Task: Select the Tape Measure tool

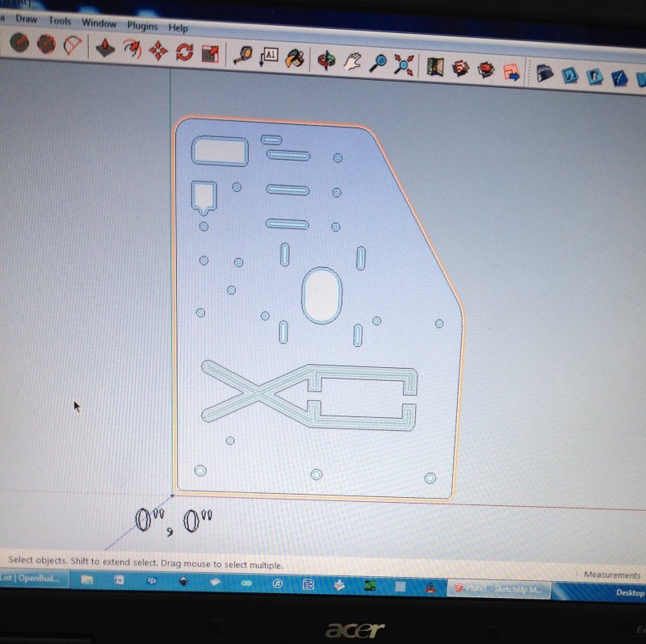Action: point(243,56)
